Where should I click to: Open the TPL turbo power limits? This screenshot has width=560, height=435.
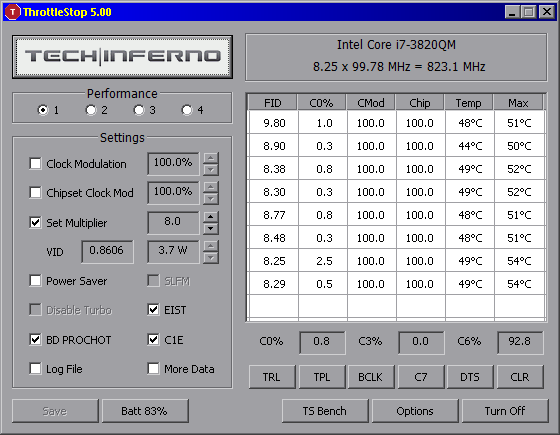click(322, 377)
